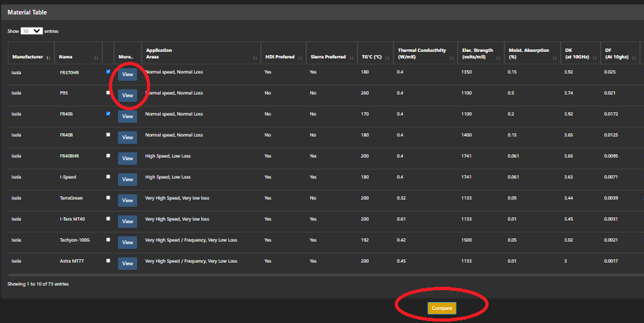The width and height of the screenshot is (644, 323).
Task: Check the Astra MT77 row checkbox
Action: (x=108, y=260)
